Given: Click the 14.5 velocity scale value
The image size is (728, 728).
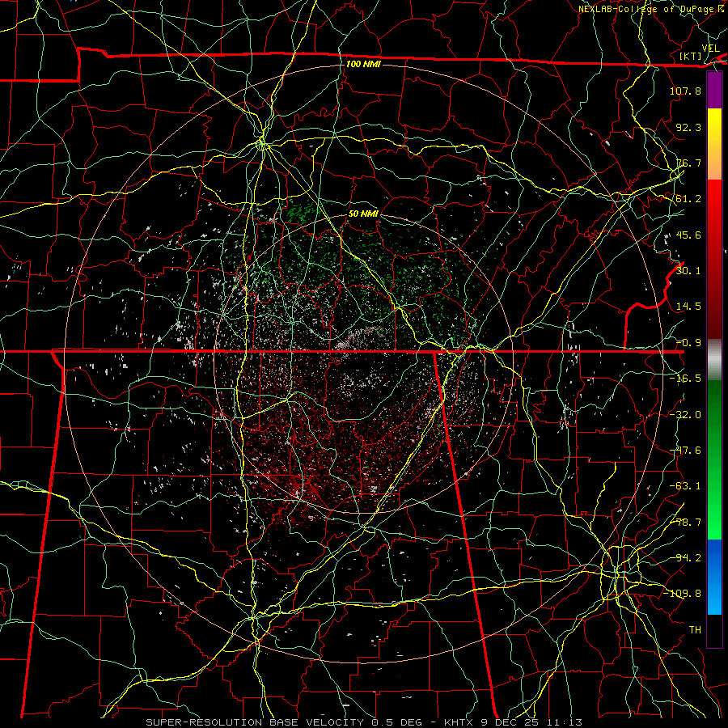Looking at the screenshot, I should pyautogui.click(x=688, y=307).
